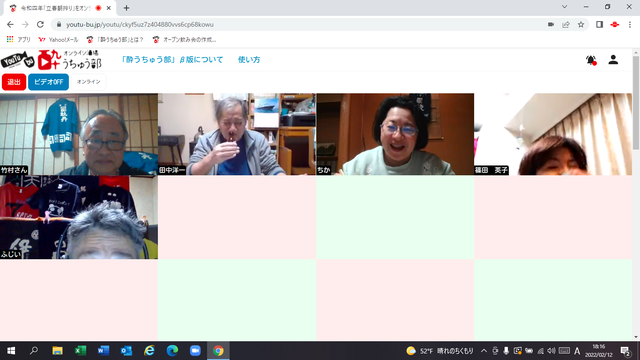Launch Outlook from the taskbar

click(x=126, y=351)
